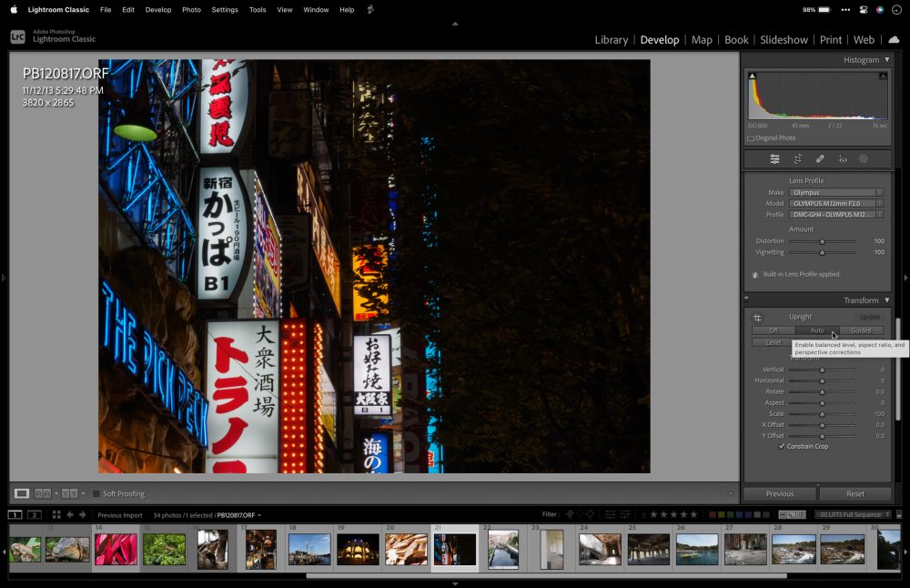The width and height of the screenshot is (910, 588).
Task: Click the Loupe view icon in toolbar
Action: [21, 493]
